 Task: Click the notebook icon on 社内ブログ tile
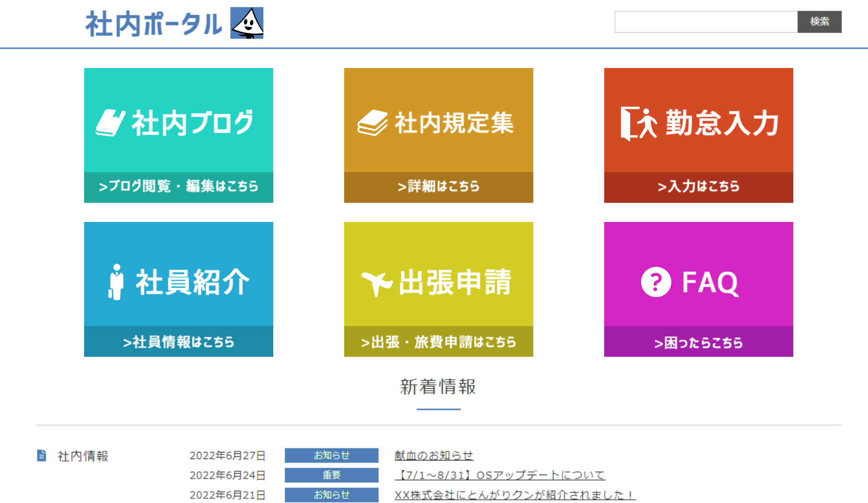[111, 123]
